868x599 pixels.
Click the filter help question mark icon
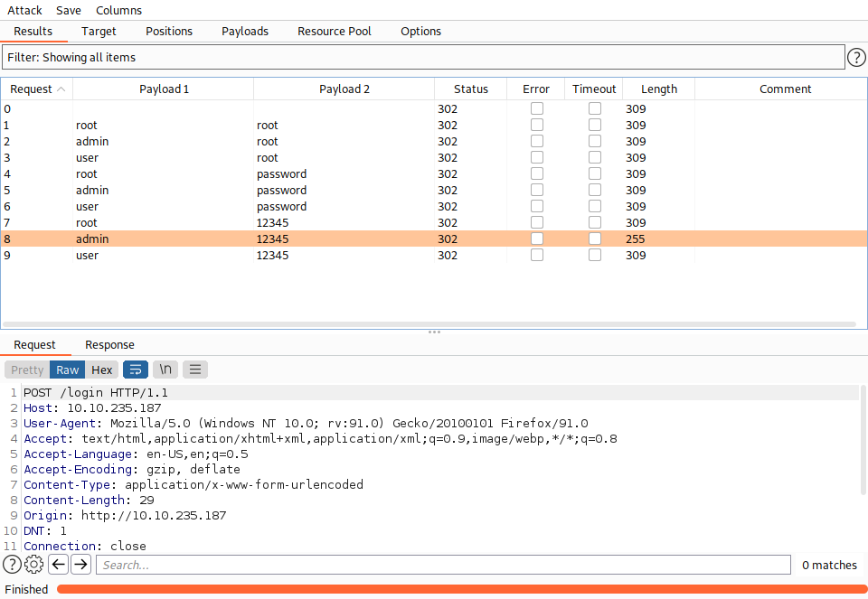[856, 58]
